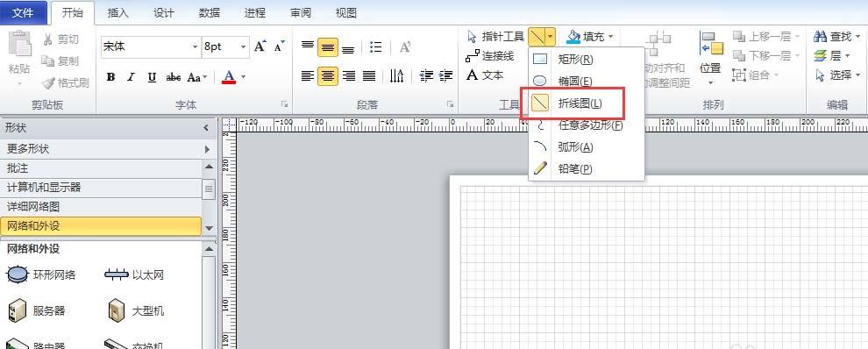Click the Cut 剪切 scissors icon

[47, 39]
